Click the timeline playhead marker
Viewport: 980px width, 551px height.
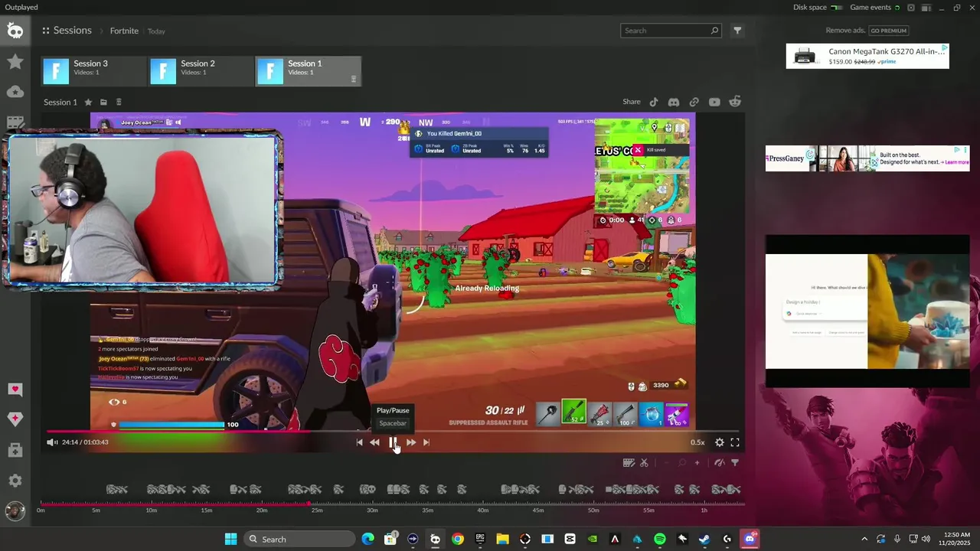tap(309, 504)
